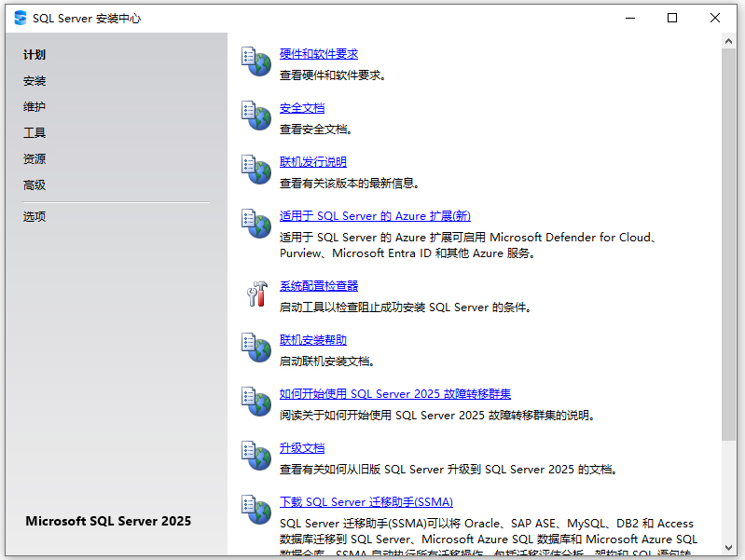This screenshot has width=745, height=560.
Task: Click description text 查看硬件和软件要求。
Action: click(x=333, y=75)
